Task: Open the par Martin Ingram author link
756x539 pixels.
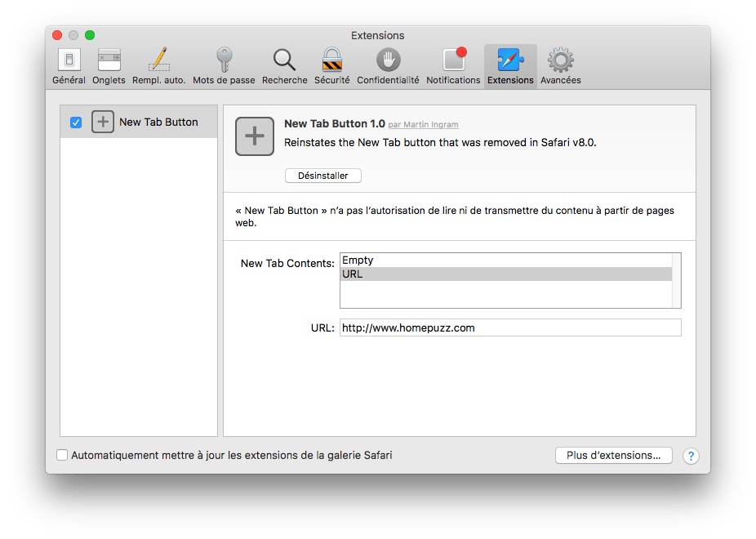Action: point(424,124)
